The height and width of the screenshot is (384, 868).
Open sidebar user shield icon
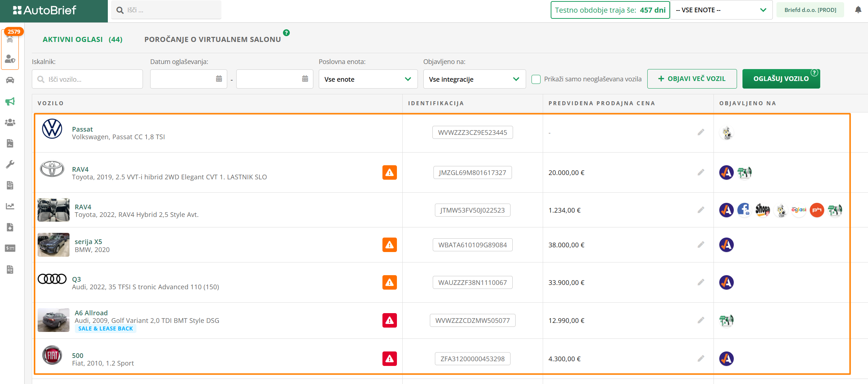(10, 59)
